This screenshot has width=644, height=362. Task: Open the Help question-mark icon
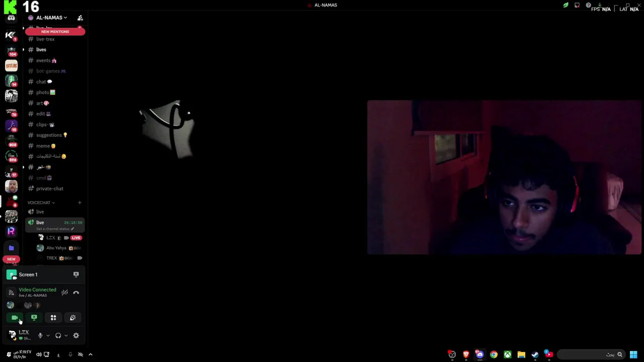(x=588, y=6)
